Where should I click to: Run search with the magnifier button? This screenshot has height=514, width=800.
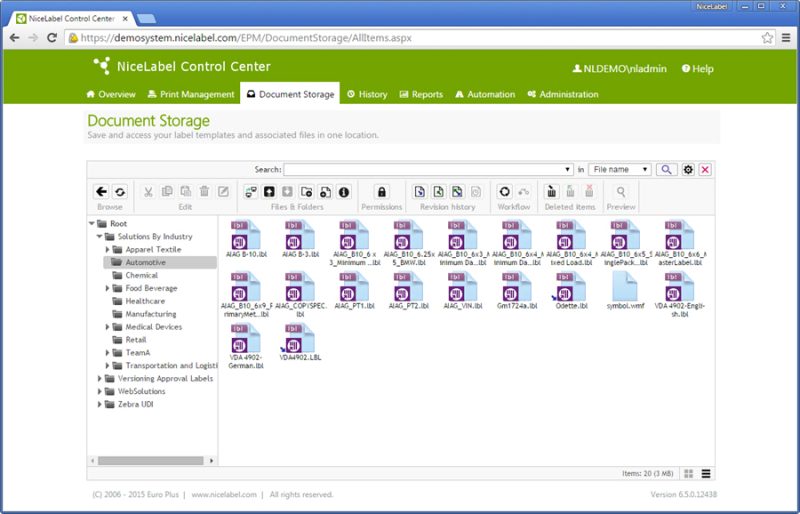click(666, 169)
